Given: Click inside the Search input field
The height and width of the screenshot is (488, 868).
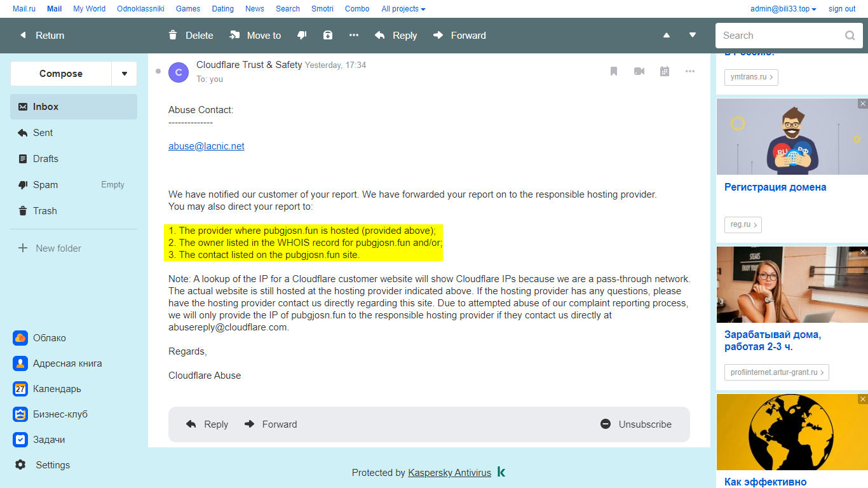Looking at the screenshot, I should click(778, 36).
